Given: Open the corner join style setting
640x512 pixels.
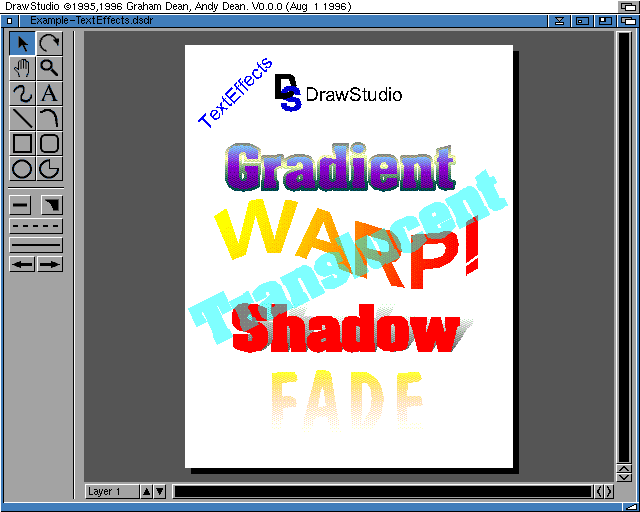Looking at the screenshot, I should click(52, 205).
